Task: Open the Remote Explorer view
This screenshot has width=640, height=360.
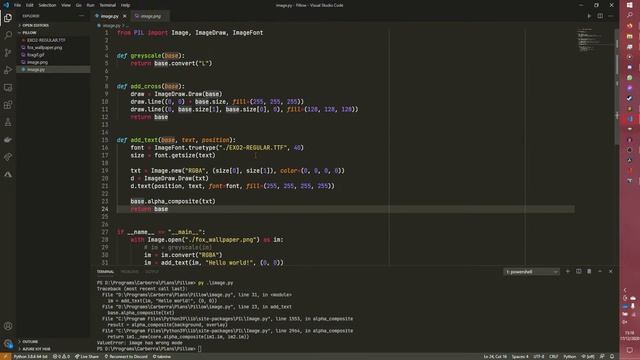Action: pos(8,87)
